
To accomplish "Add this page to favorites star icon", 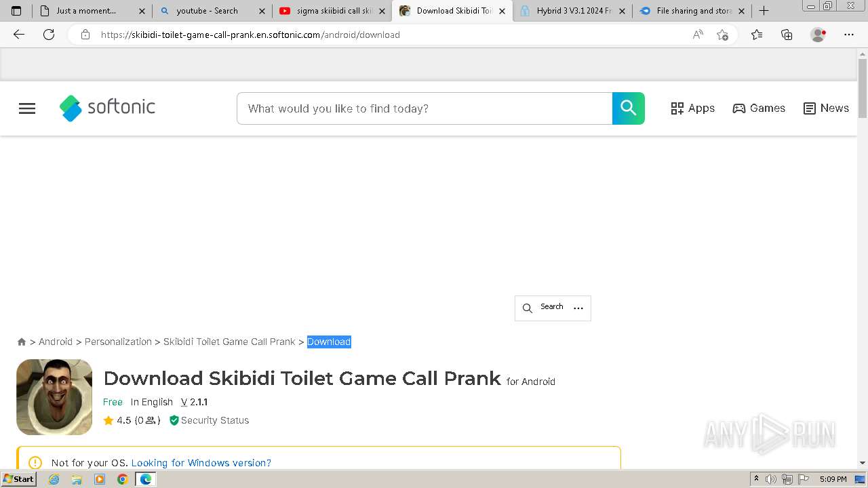I will [722, 35].
